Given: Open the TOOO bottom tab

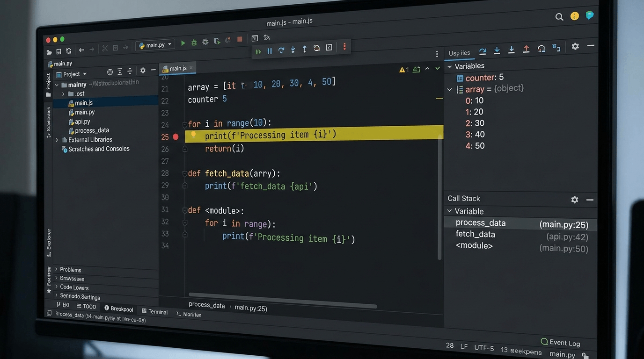Looking at the screenshot, I should pos(86,307).
